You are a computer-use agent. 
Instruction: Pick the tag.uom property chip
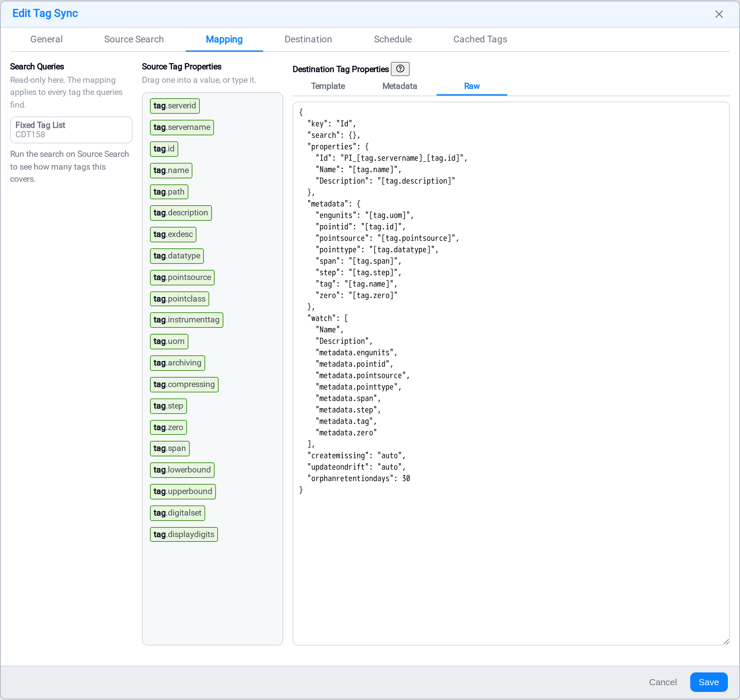[169, 341]
